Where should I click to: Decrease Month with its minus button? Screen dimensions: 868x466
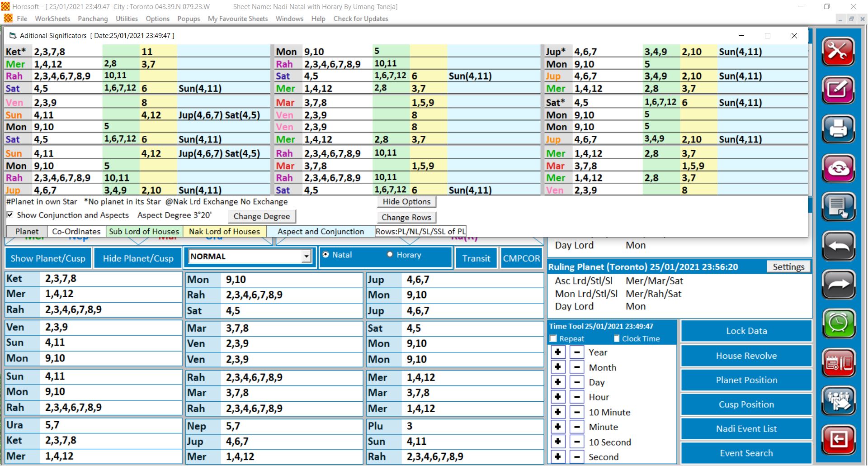pyautogui.click(x=577, y=367)
